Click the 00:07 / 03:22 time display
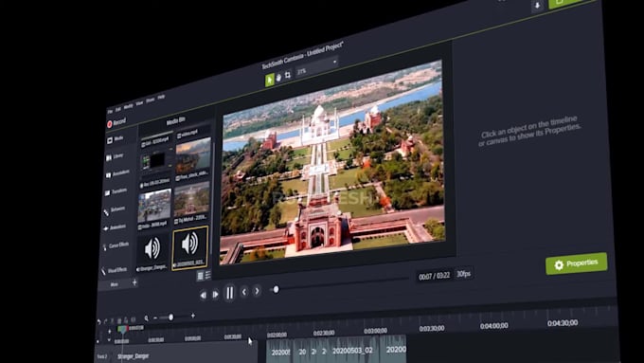 click(434, 276)
